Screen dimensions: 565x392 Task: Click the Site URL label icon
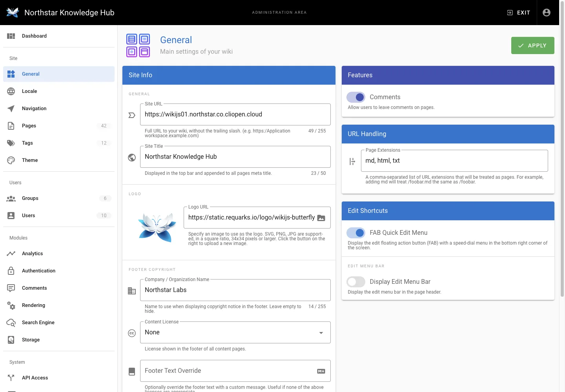click(x=132, y=115)
